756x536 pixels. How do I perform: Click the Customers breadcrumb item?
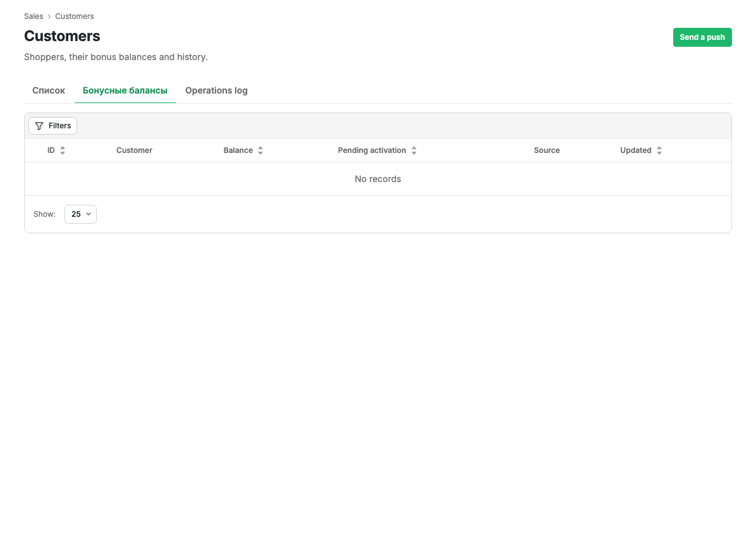click(74, 16)
